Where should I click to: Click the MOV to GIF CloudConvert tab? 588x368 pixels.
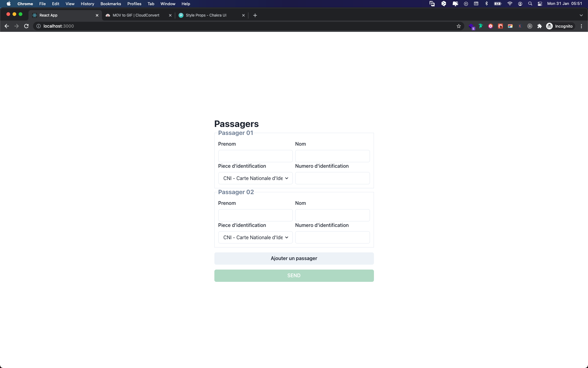[x=135, y=15]
